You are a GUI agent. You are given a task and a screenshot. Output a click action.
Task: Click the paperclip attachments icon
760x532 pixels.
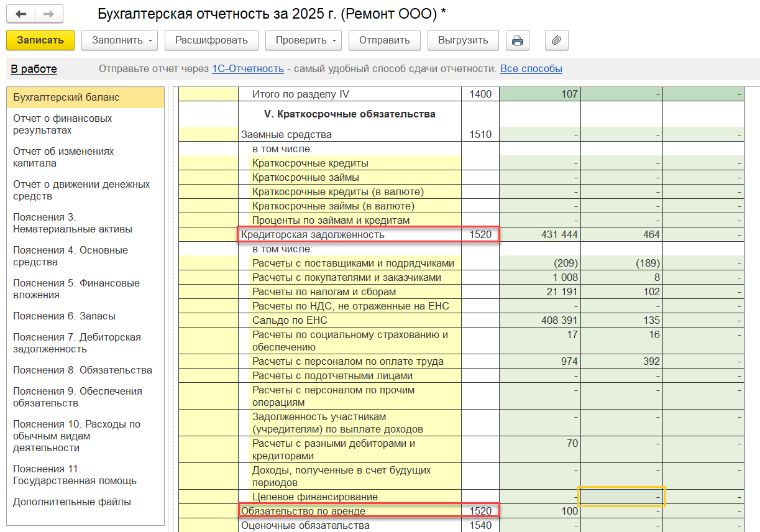[x=556, y=40]
